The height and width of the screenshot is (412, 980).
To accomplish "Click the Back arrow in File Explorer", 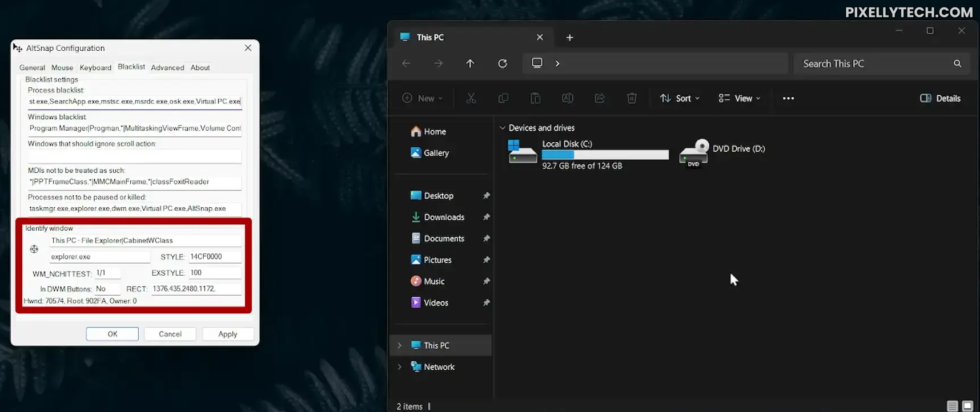I will click(x=406, y=63).
